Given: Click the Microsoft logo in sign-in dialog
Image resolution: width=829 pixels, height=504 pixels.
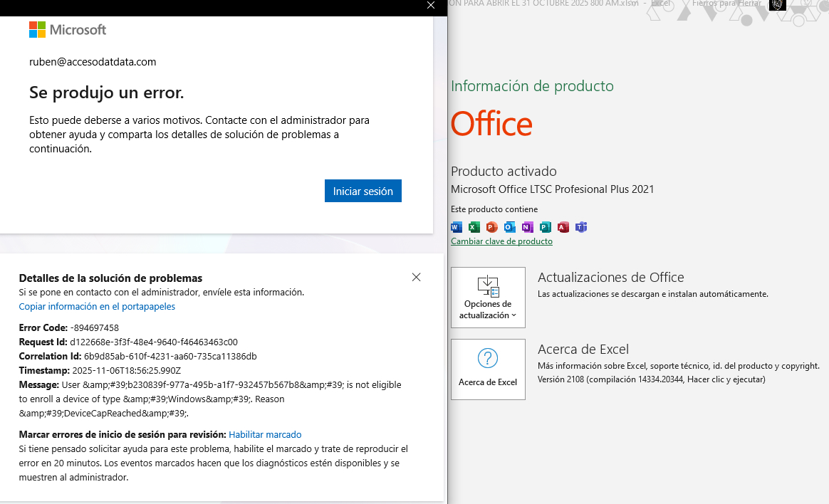Looking at the screenshot, I should pos(68,29).
